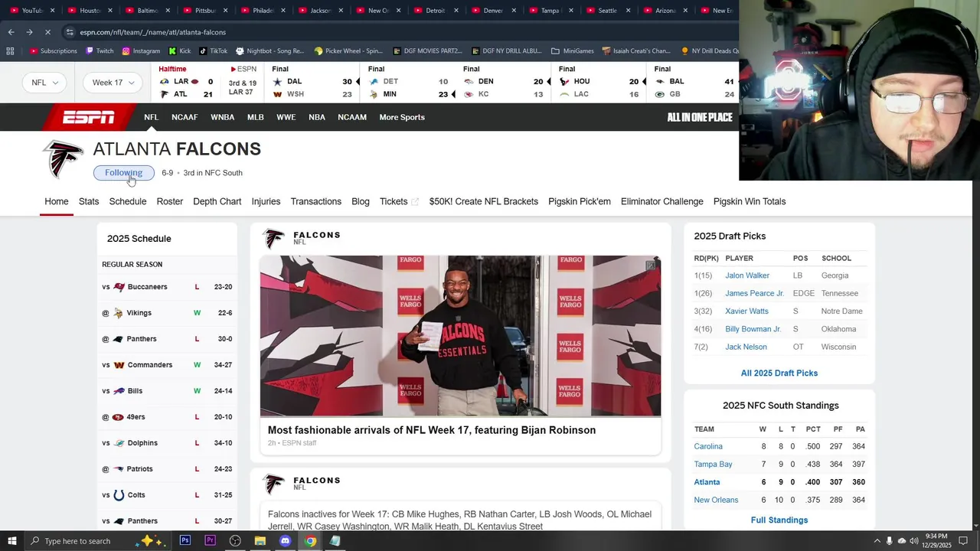Open the Subscriptions bookmark

click(x=53, y=51)
